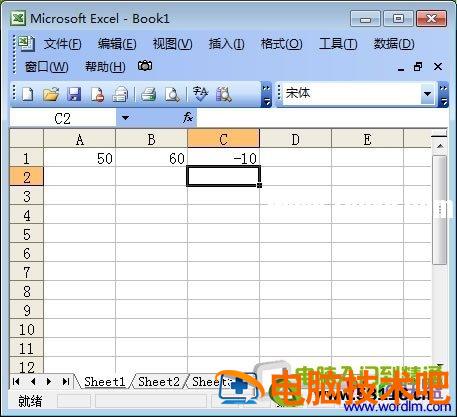
Task: Click the fax/send printer icon beside Permission
Action: coord(120,94)
